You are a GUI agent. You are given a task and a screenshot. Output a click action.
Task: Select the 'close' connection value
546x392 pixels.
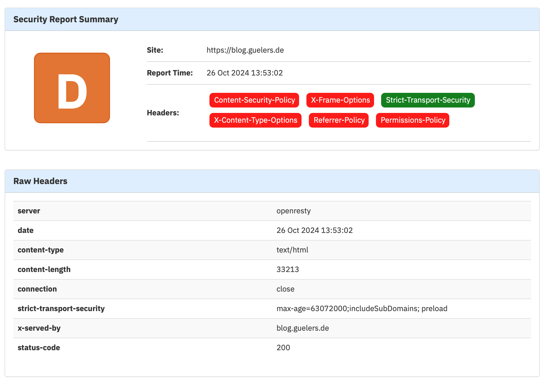[285, 289]
